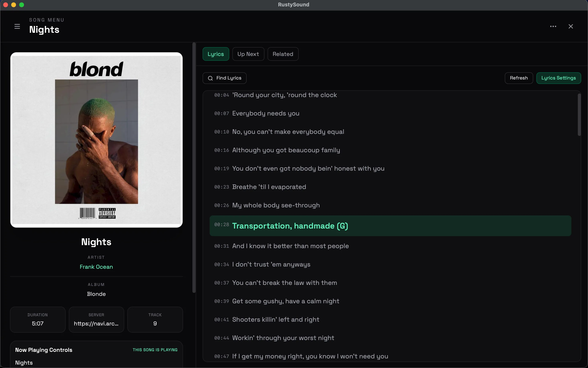The width and height of the screenshot is (588, 368).
Task: Click the truncated server URL card
Action: tap(96, 320)
